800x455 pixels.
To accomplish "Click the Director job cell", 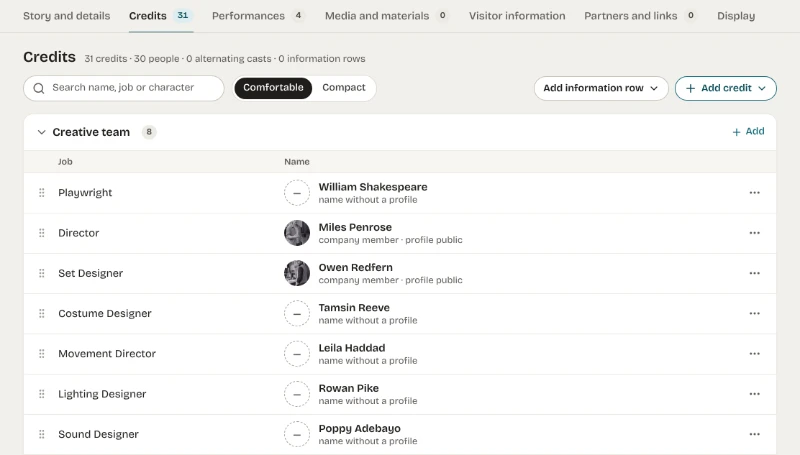I will coord(79,233).
